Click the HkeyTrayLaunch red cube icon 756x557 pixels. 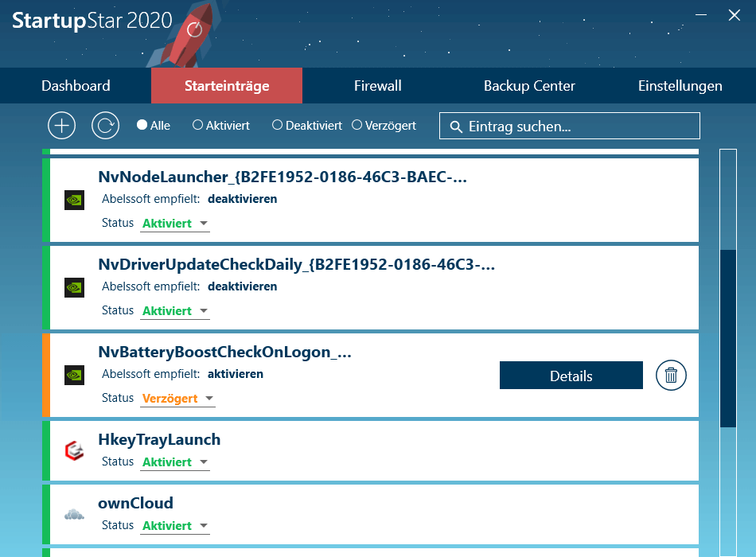click(74, 451)
